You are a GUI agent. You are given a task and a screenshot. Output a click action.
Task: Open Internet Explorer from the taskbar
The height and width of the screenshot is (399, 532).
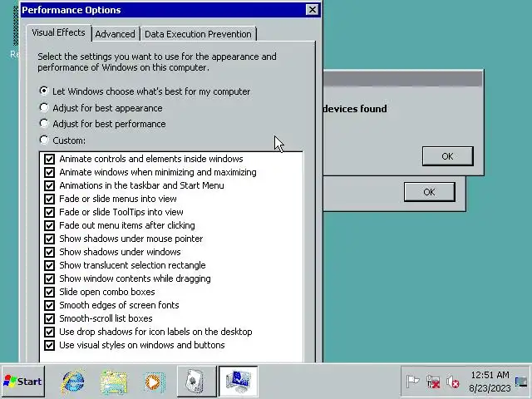73,382
